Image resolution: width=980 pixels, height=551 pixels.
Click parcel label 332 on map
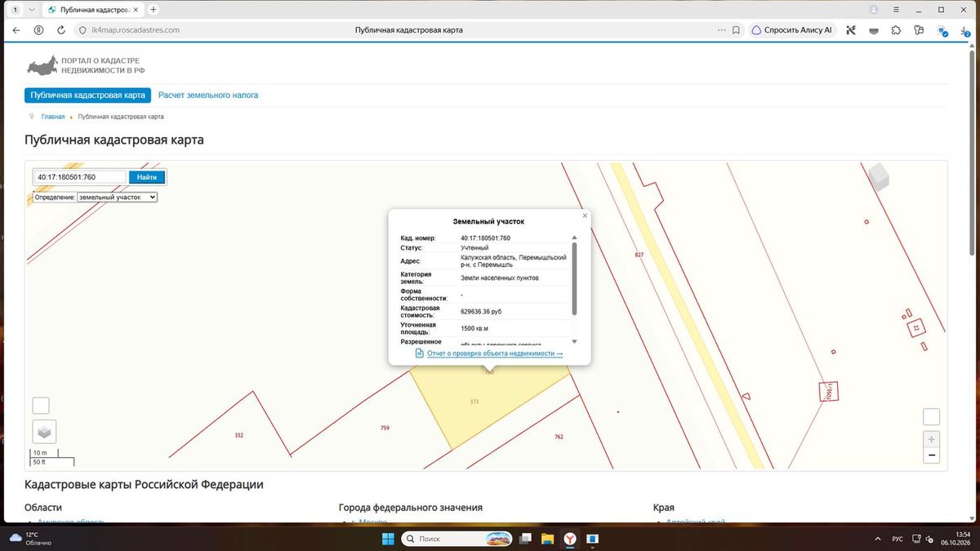click(238, 435)
